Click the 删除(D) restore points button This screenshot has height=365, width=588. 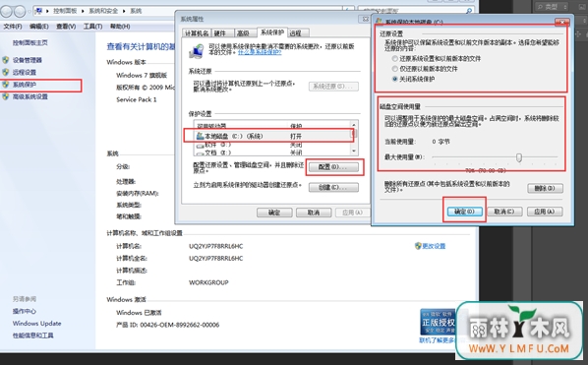pyautogui.click(x=545, y=188)
